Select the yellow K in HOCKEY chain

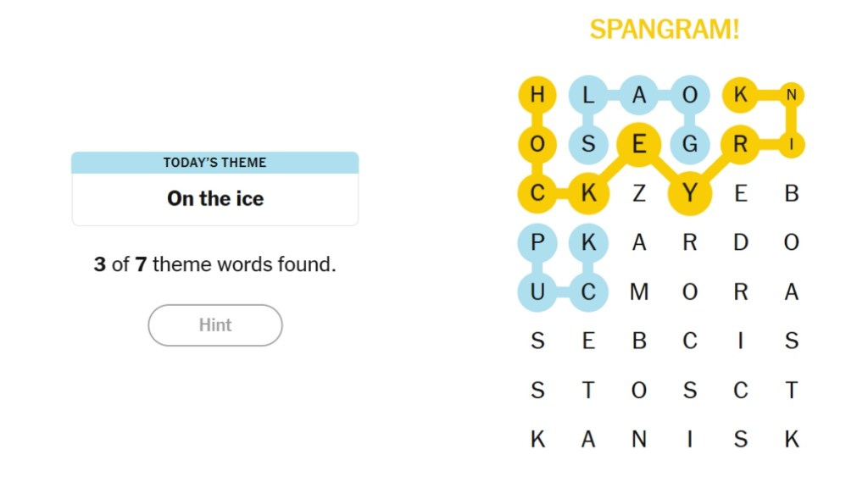(587, 193)
